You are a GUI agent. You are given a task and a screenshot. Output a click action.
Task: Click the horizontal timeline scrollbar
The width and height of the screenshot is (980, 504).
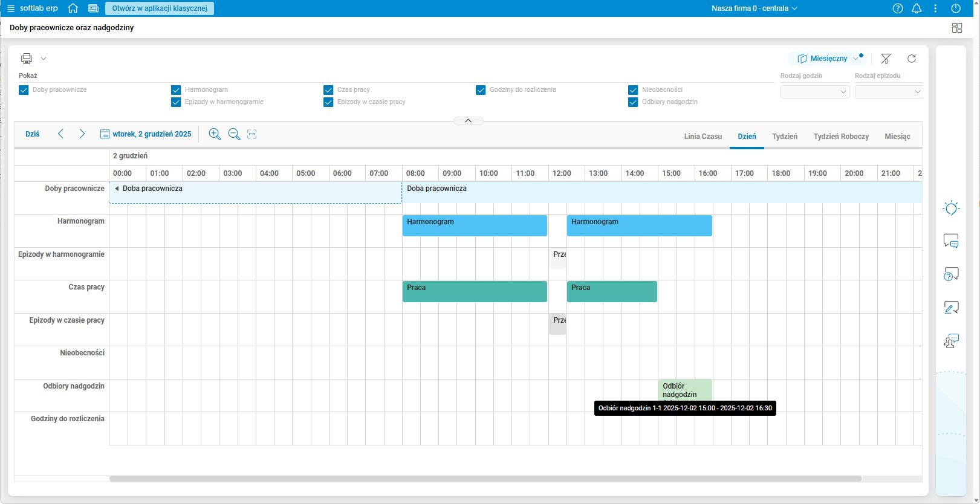point(485,479)
